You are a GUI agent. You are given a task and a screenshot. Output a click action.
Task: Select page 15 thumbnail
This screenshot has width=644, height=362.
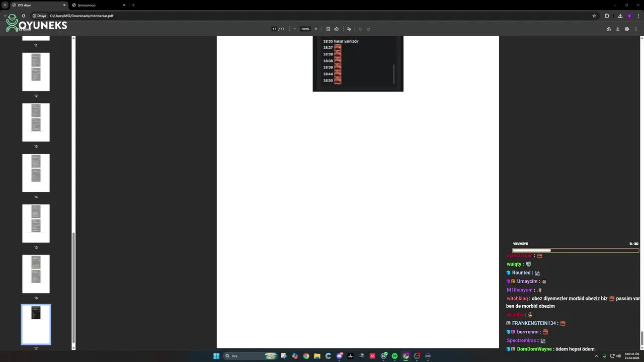point(36,223)
